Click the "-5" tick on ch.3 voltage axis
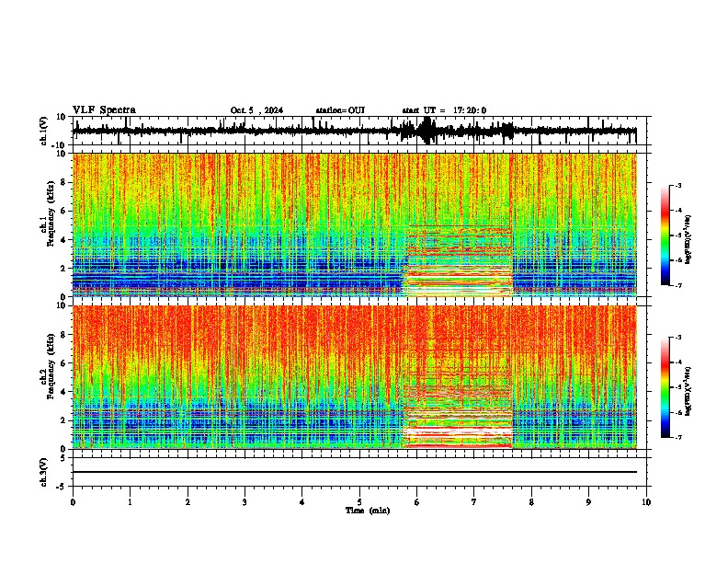This screenshot has height=563, width=728. [x=63, y=487]
